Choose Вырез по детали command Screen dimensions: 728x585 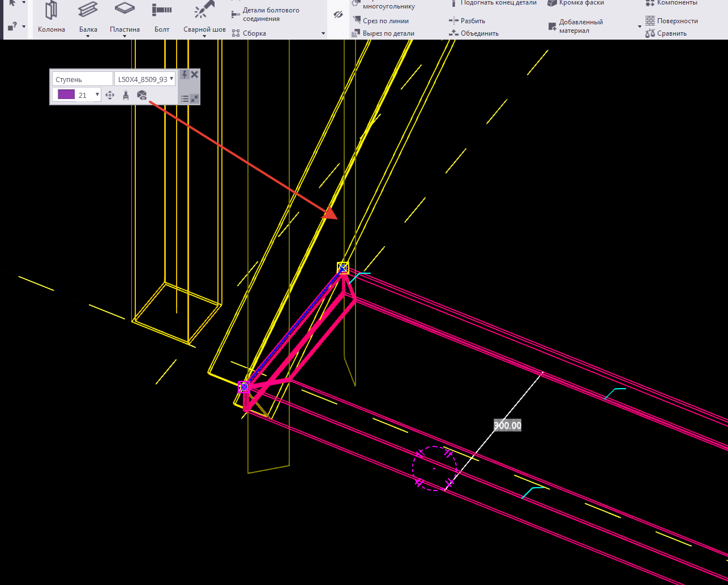388,33
